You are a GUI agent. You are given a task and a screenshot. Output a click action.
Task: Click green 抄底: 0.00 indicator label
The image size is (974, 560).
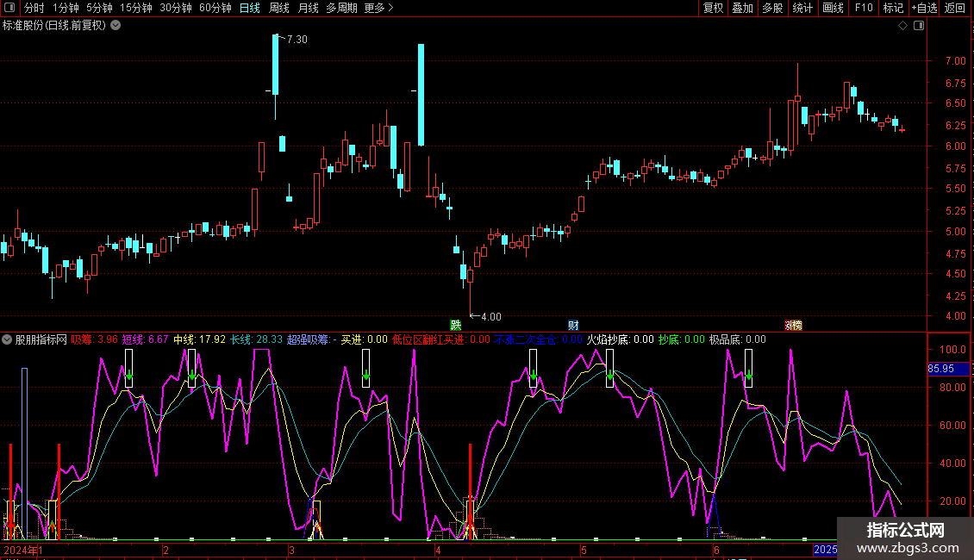(682, 339)
